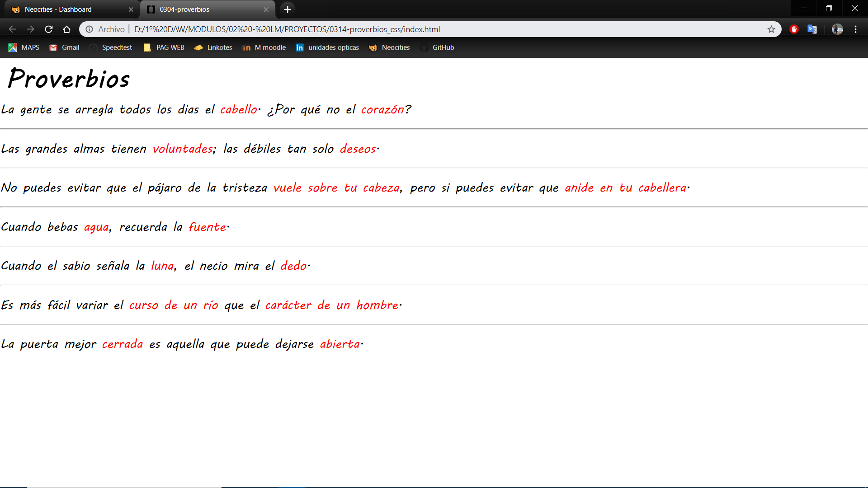Click the red word "abierta"

(340, 344)
